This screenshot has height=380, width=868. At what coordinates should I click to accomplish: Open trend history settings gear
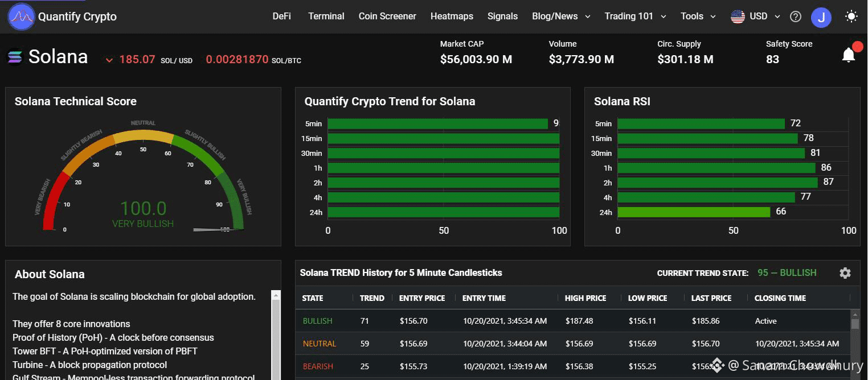(845, 273)
